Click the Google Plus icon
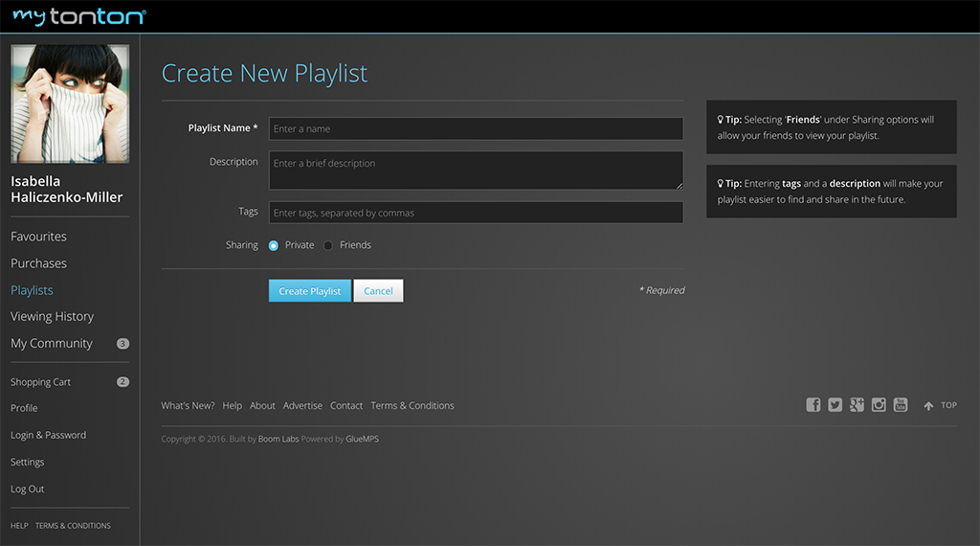Screen dimensions: 980x546 [x=857, y=405]
